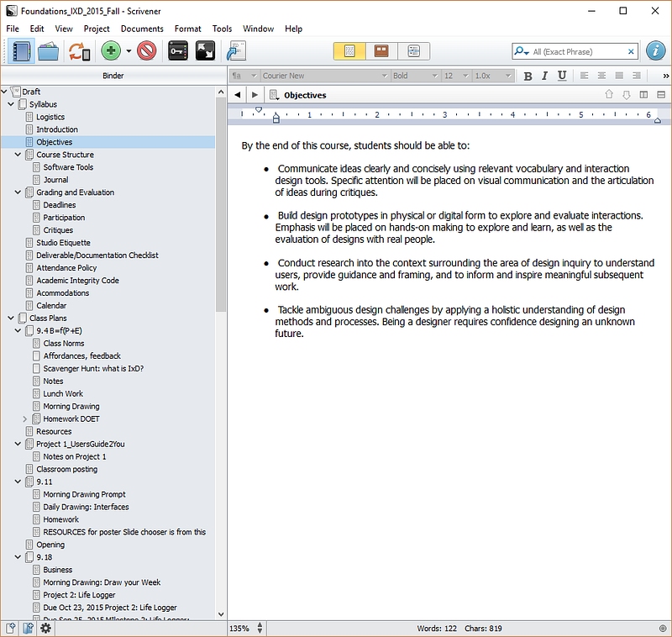Switch to Outliner view mode

[413, 51]
